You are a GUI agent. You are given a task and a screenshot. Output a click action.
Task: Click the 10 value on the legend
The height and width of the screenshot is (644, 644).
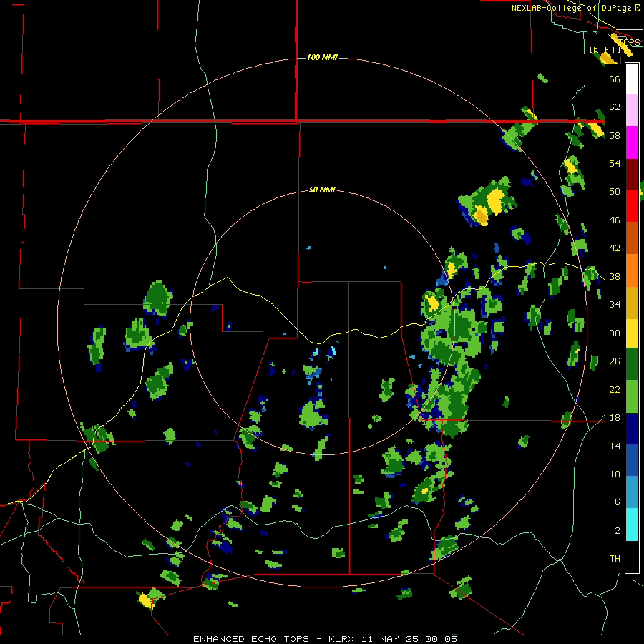click(615, 474)
